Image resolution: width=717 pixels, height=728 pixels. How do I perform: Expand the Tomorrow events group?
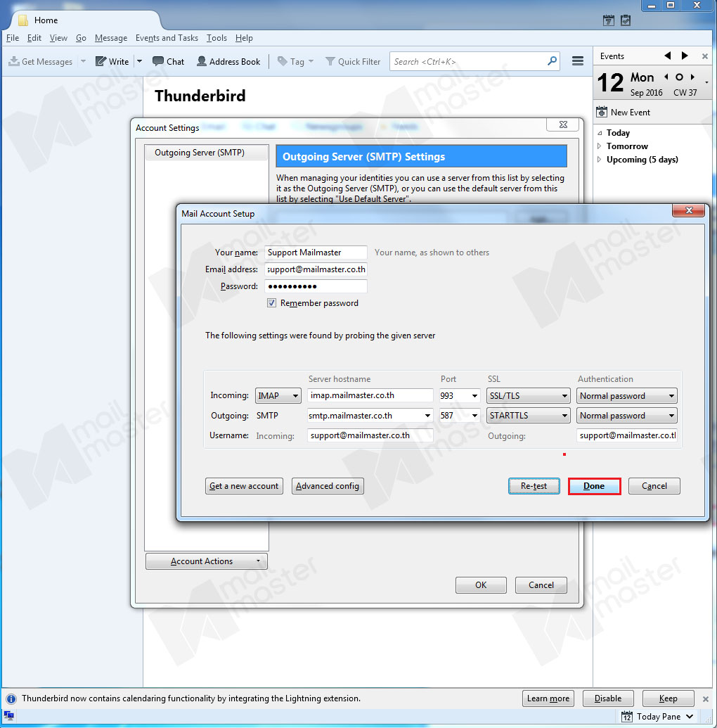coord(600,146)
